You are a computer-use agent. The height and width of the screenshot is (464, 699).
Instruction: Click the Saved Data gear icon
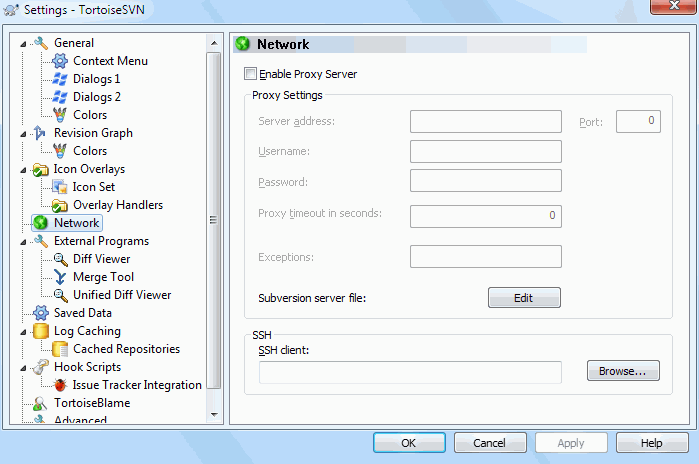[41, 313]
